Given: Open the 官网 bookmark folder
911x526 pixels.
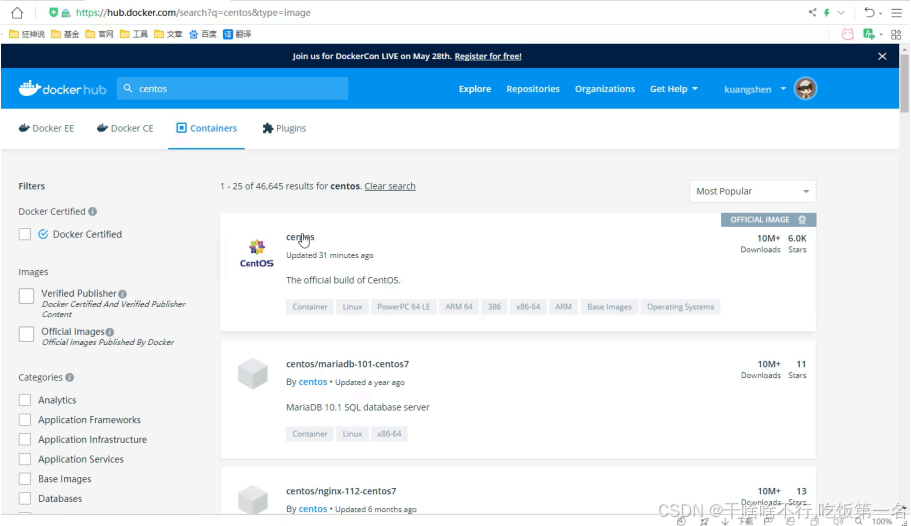Looking at the screenshot, I should (99, 34).
